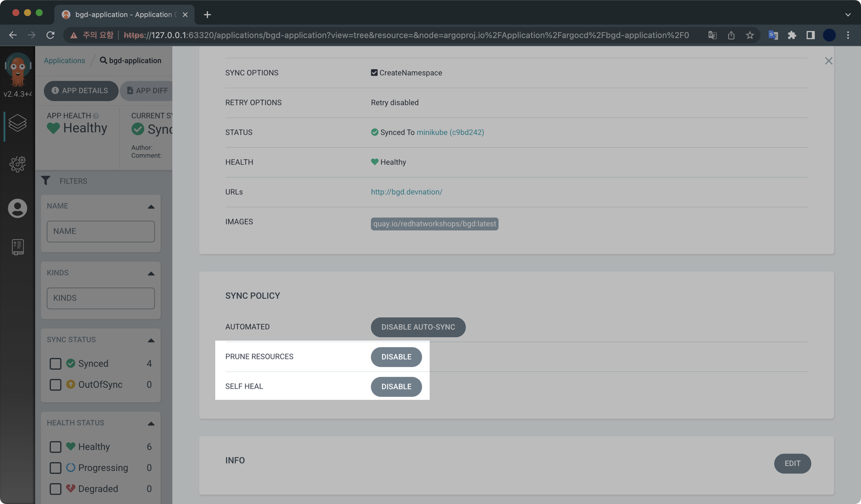Close the details panel with X

[x=828, y=61]
